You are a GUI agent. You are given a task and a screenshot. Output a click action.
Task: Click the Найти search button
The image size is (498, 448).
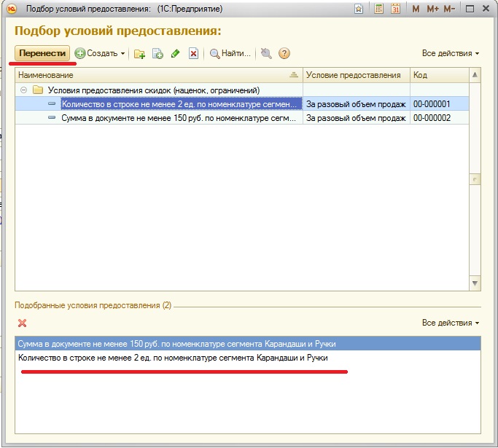(230, 53)
